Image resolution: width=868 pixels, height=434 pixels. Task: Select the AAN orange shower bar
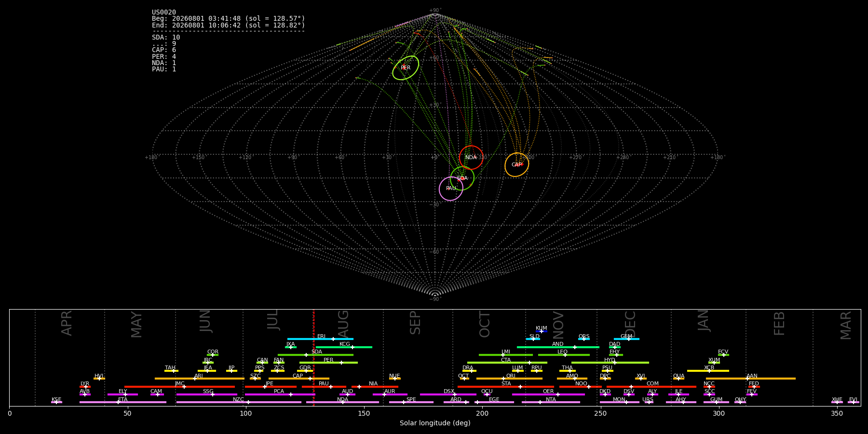pos(751,379)
